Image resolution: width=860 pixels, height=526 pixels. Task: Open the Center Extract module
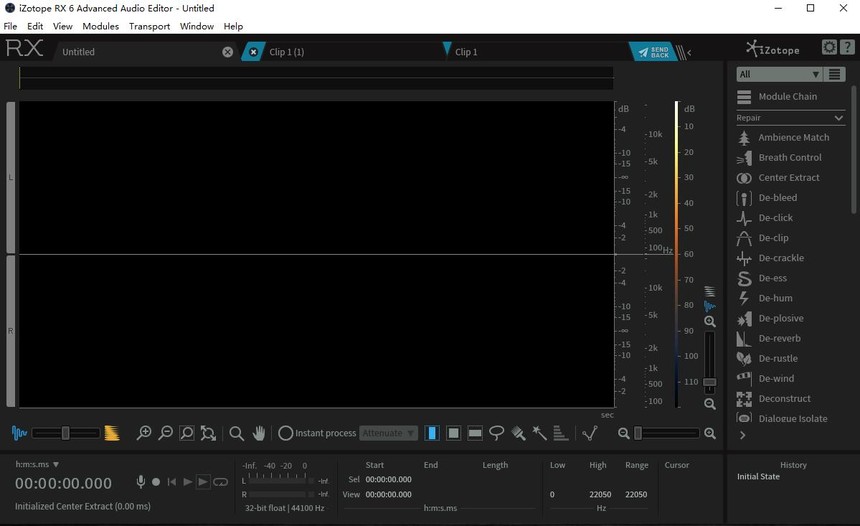(x=790, y=178)
